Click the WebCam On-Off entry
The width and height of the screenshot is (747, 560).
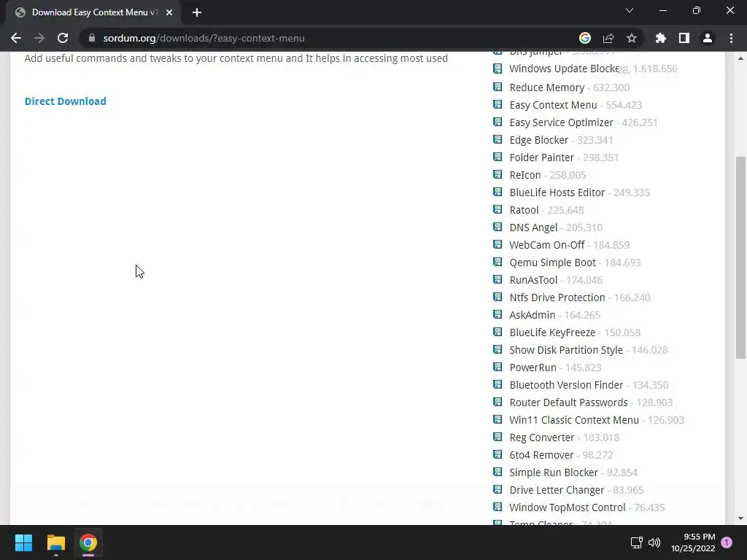(546, 245)
